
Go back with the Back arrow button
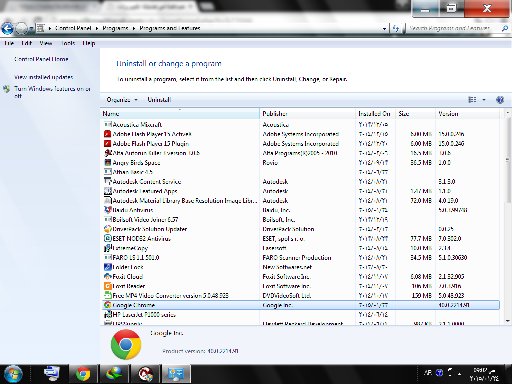(7, 29)
